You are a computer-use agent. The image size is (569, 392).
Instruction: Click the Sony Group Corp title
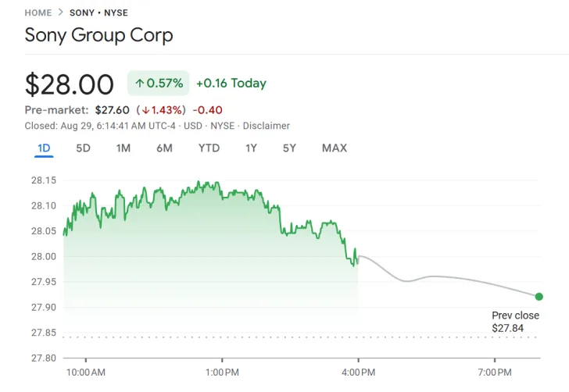point(99,35)
